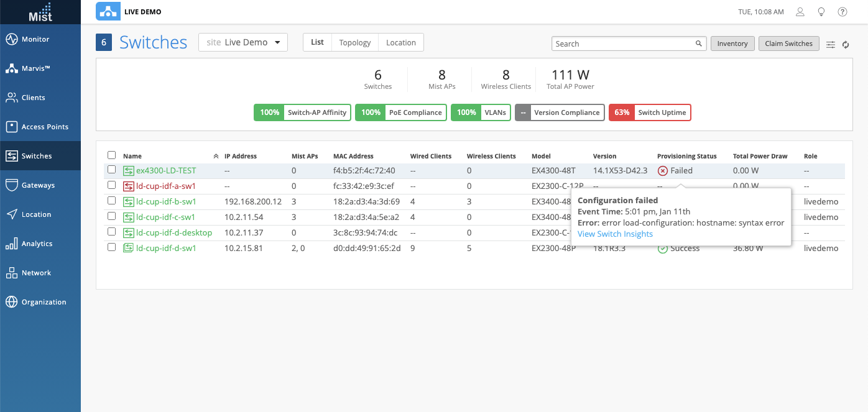This screenshot has width=868, height=412.
Task: Open the lightbulb what's new icon
Action: 821,12
